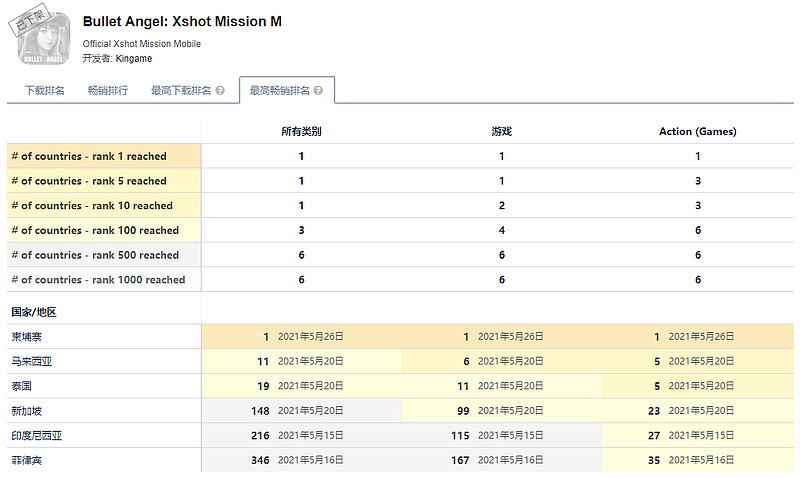Click the help icon beside 最高畅销排名
This screenshot has width=800, height=478.
[x=318, y=91]
